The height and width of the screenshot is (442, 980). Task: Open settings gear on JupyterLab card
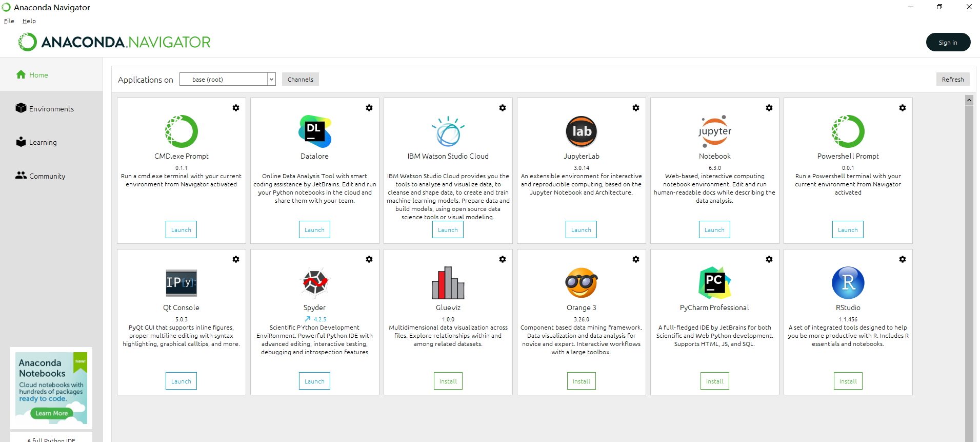tap(636, 108)
